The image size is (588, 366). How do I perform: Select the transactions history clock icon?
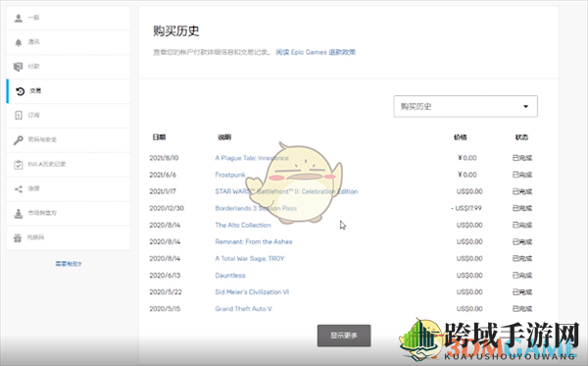pyautogui.click(x=20, y=91)
